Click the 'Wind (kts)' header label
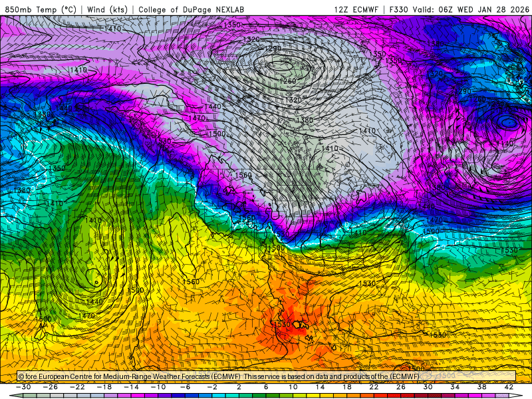Screen dimensions: 532x399 point(107,9)
